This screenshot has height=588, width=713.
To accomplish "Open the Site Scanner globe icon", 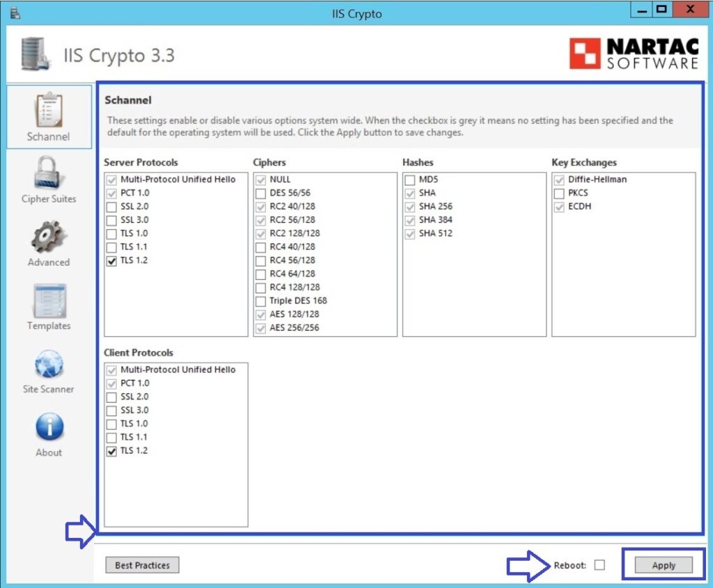I will pos(49,364).
